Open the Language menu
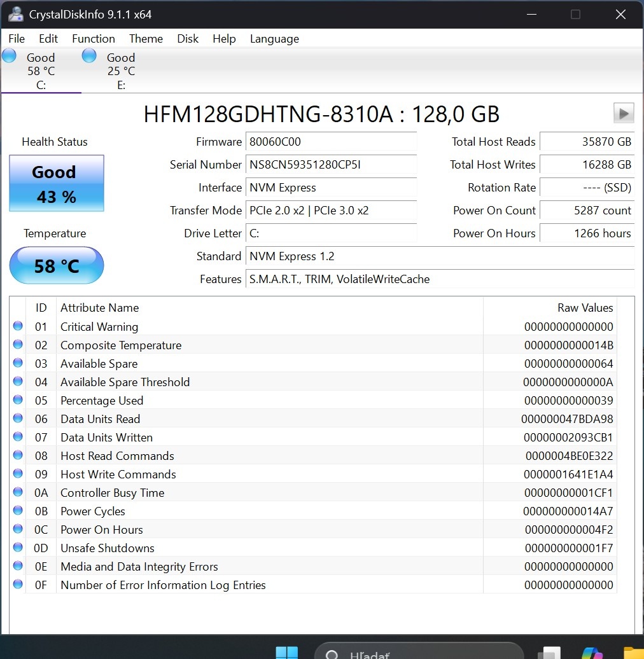Image resolution: width=644 pixels, height=659 pixels. pyautogui.click(x=274, y=39)
